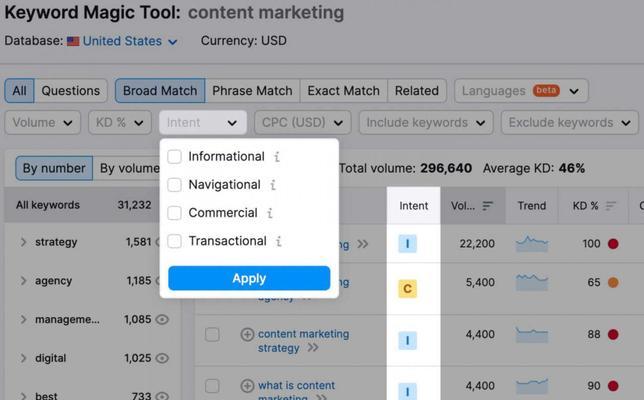Expand the strategy keyword group

click(23, 242)
